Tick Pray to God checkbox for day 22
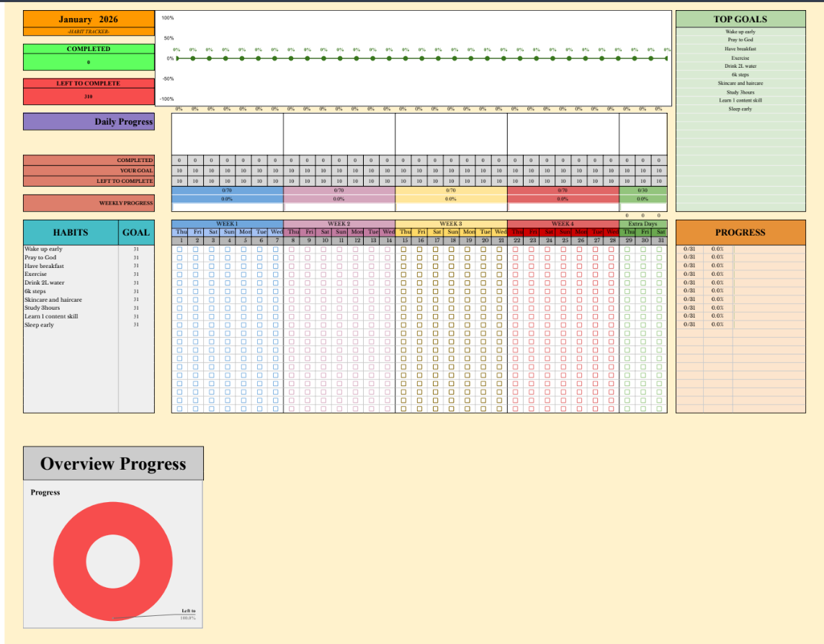The height and width of the screenshot is (644, 824). pos(516,258)
